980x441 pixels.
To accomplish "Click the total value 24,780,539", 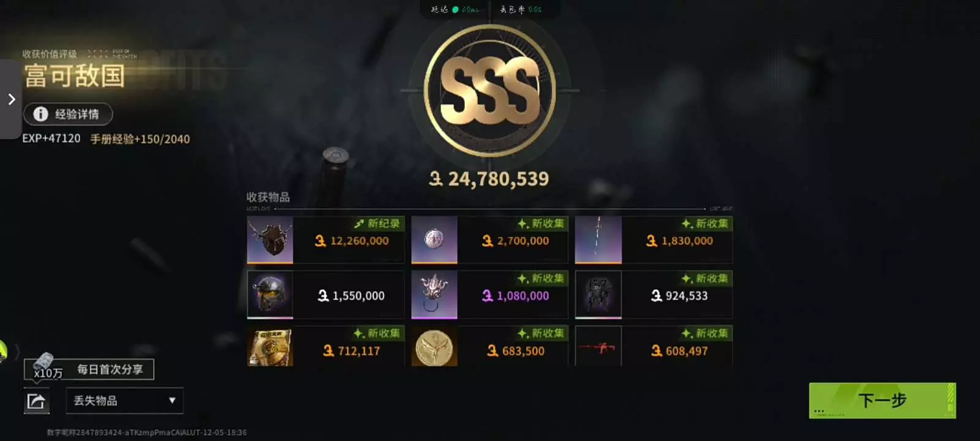I will click(489, 179).
